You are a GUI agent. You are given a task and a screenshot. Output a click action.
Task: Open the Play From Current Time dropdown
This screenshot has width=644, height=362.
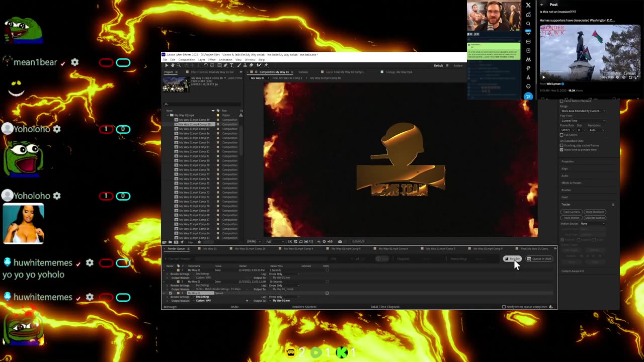(x=583, y=121)
